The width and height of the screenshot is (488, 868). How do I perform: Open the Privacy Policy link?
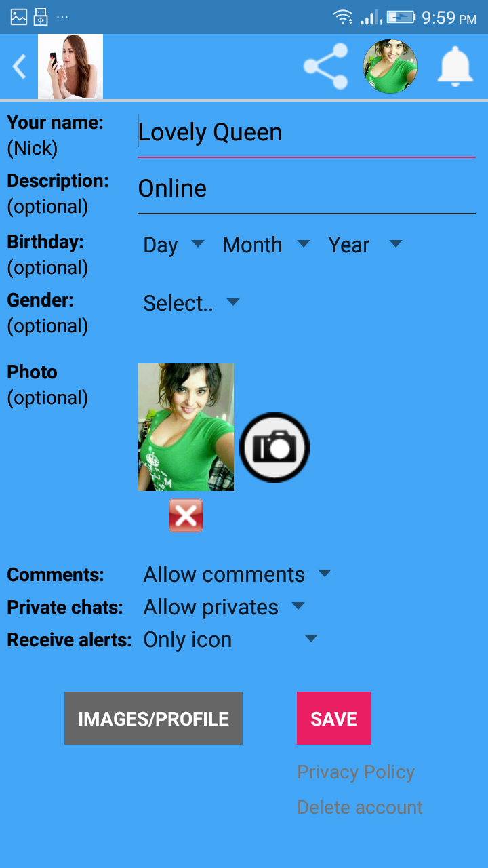click(356, 772)
